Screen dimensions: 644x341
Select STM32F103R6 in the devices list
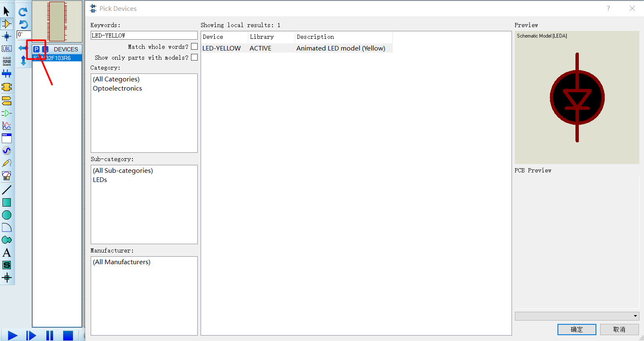coord(57,58)
